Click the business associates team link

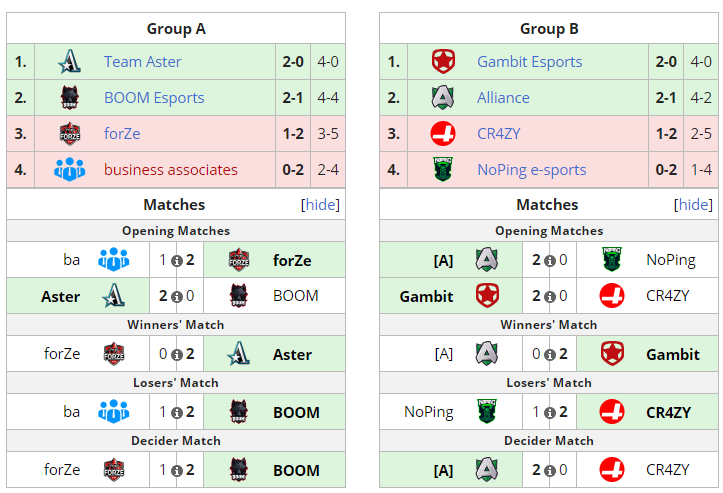(x=171, y=170)
